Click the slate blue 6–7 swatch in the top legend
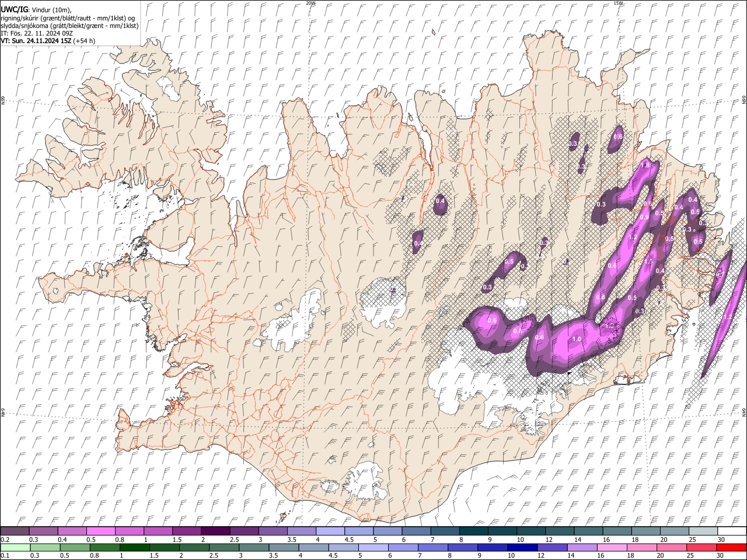Image resolution: width=747 pixels, height=560 pixels. [416, 531]
